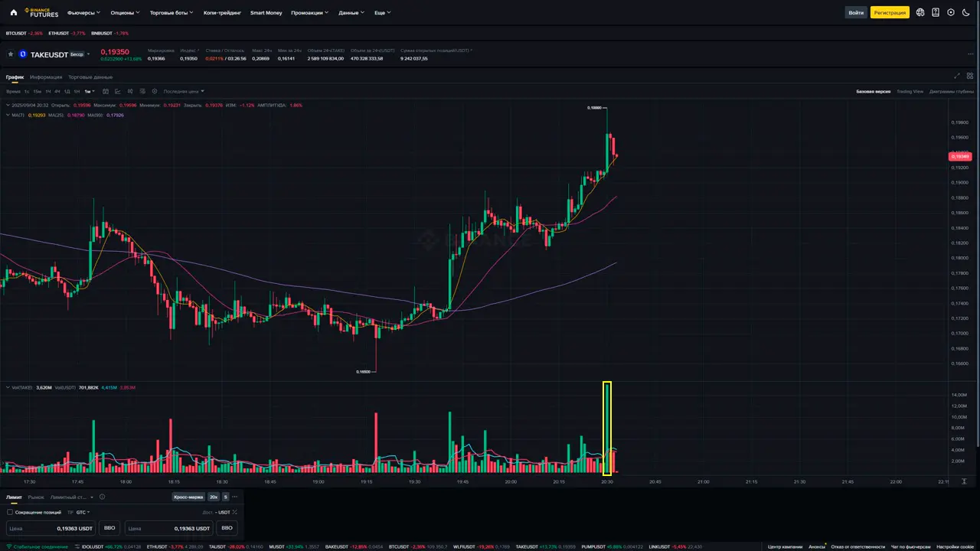The width and height of the screenshot is (980, 551).
Task: Show the Диаграммы глубины depth chart
Action: tap(952, 91)
